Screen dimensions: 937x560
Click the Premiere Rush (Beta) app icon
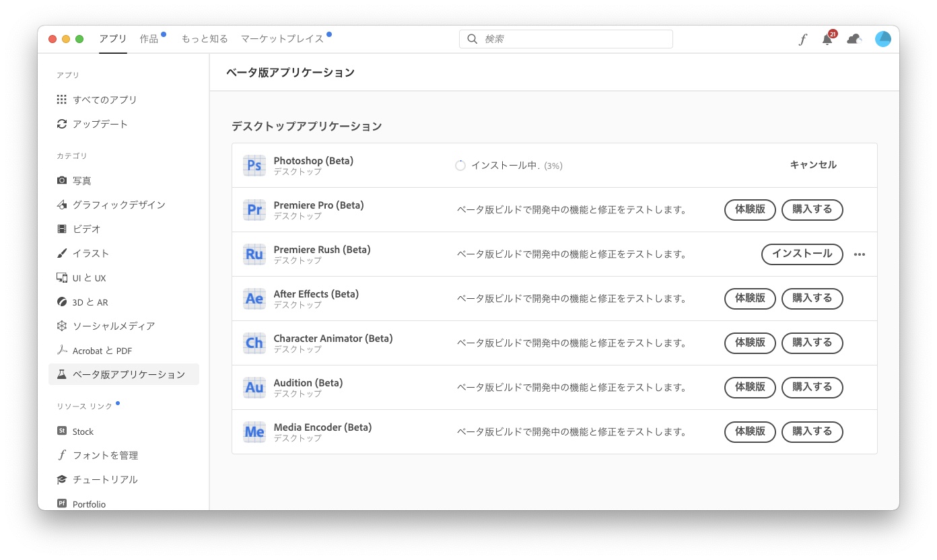coord(254,254)
